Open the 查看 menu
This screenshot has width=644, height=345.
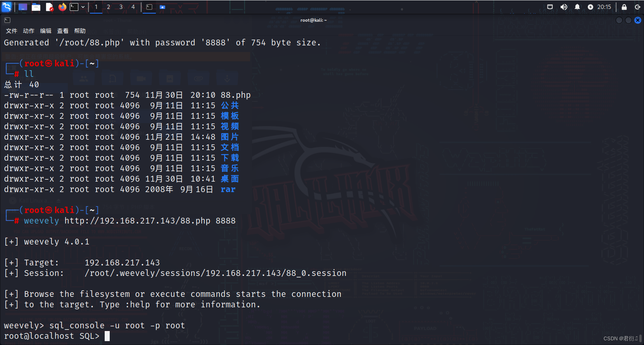(63, 31)
